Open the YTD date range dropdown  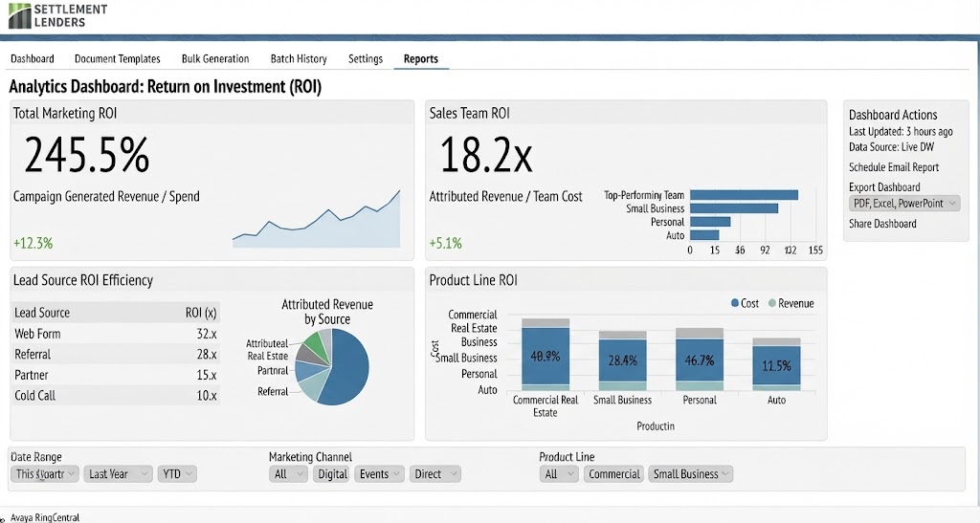coord(177,474)
